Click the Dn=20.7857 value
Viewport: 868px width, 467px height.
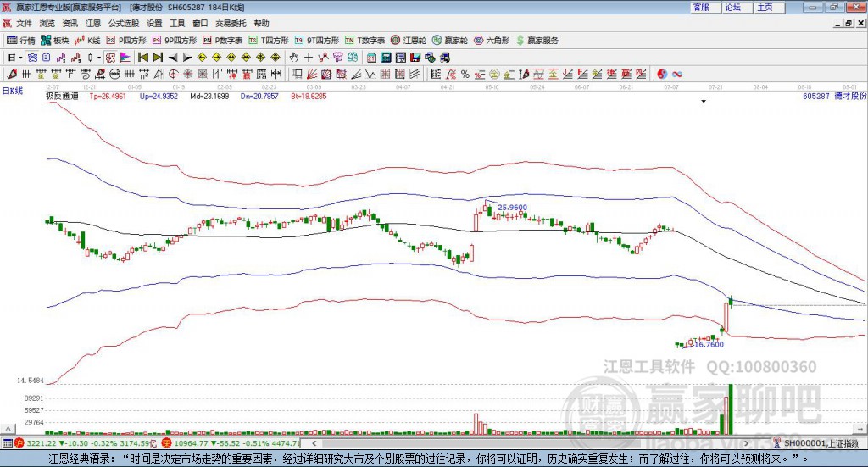click(259, 97)
